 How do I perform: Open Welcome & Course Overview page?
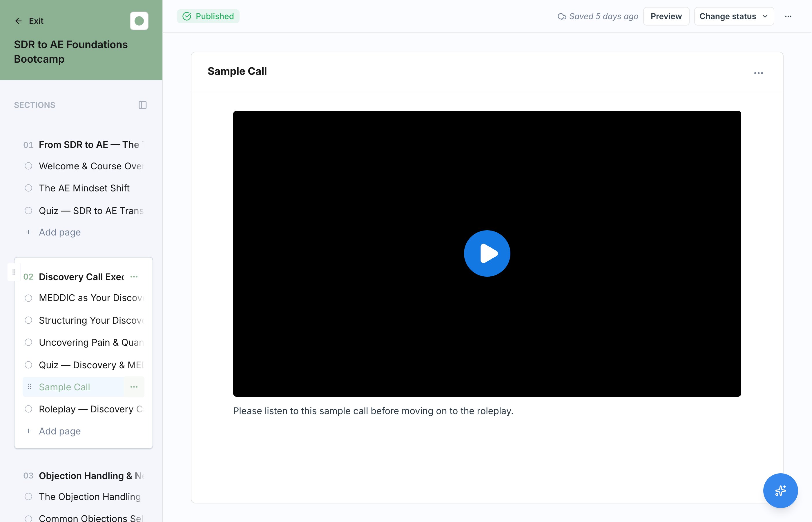[x=91, y=166]
